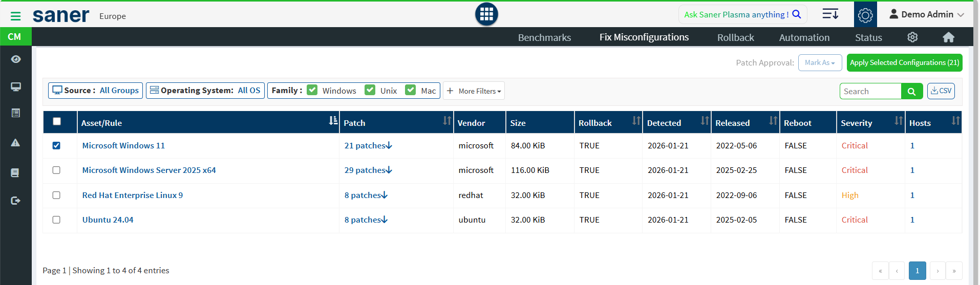This screenshot has width=980, height=285.
Task: Check the Ubuntu 24.04 row checkbox
Action: point(56,220)
